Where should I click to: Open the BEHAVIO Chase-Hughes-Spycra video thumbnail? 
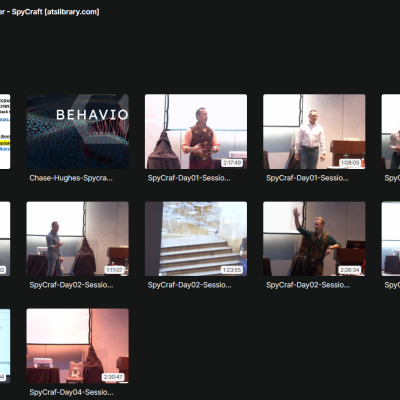[78, 131]
